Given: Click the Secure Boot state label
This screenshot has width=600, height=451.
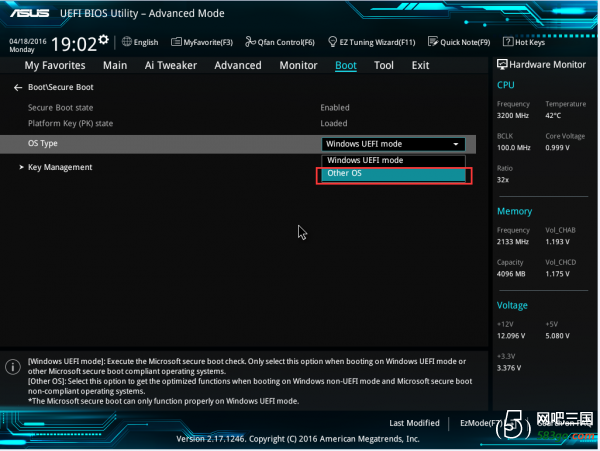Looking at the screenshot, I should point(60,108).
